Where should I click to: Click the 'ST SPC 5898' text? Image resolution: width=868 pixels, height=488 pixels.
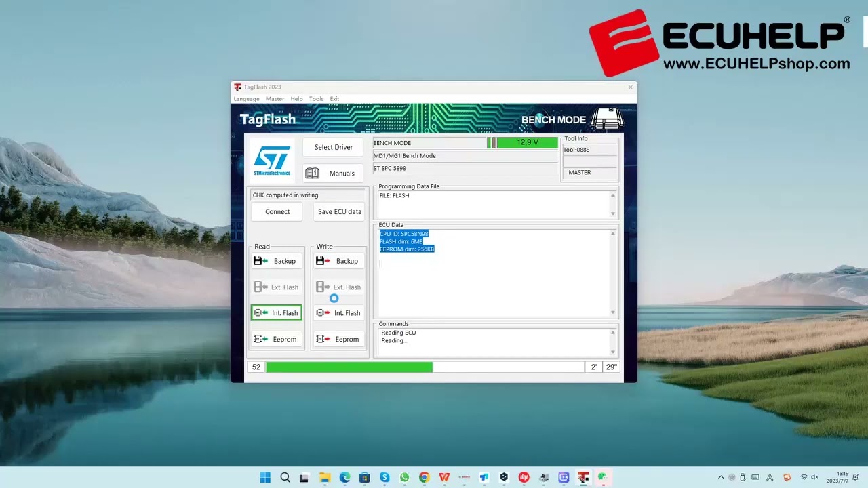point(389,168)
